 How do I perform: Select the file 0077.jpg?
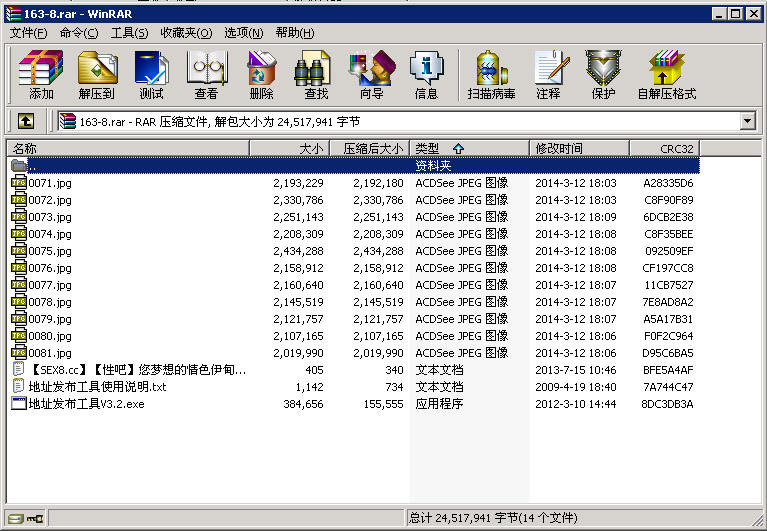(50, 285)
